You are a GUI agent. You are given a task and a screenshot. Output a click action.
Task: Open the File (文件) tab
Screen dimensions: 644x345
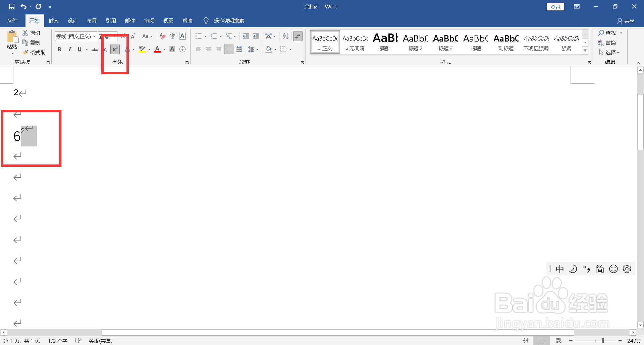point(12,20)
